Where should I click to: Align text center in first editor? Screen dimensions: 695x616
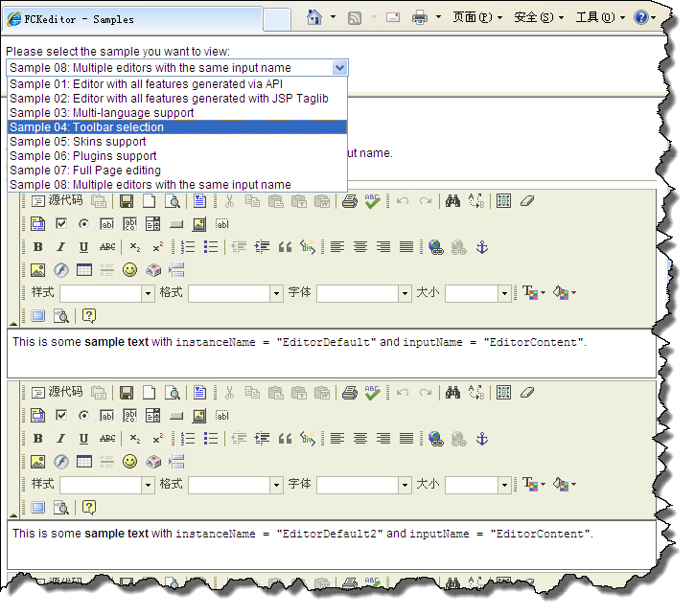[360, 247]
